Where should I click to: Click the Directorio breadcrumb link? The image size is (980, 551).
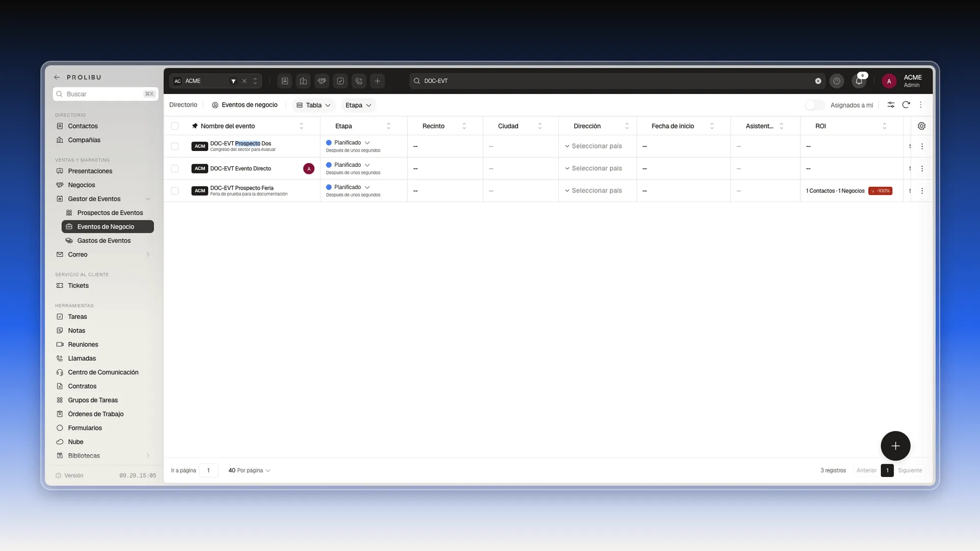(183, 105)
